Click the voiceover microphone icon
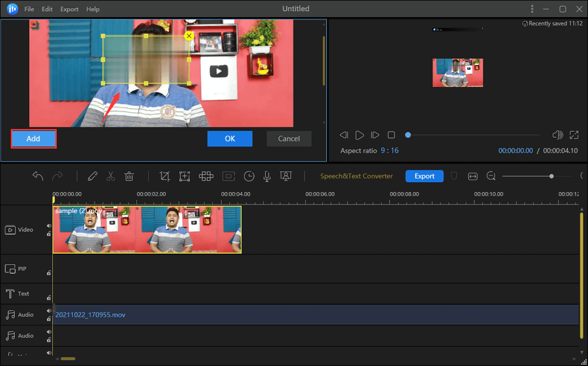This screenshot has height=366, width=588. point(267,176)
